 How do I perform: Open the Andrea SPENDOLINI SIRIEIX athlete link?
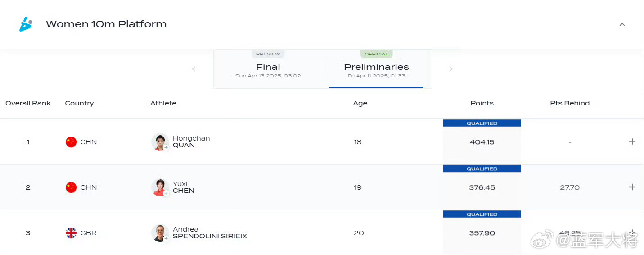(x=209, y=233)
